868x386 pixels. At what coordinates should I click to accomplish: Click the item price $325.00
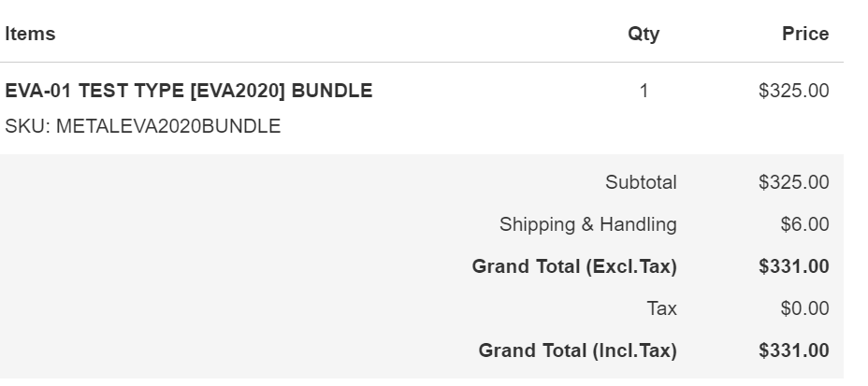coord(794,91)
